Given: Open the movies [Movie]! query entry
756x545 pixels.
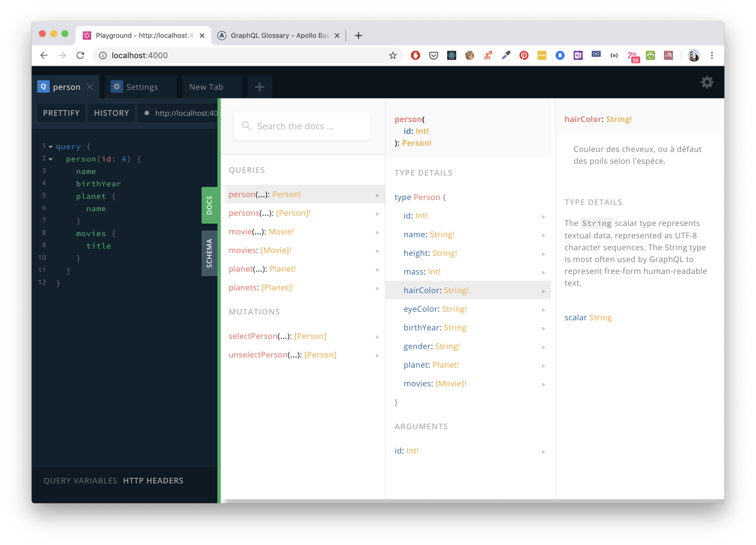Looking at the screenshot, I should point(303,250).
